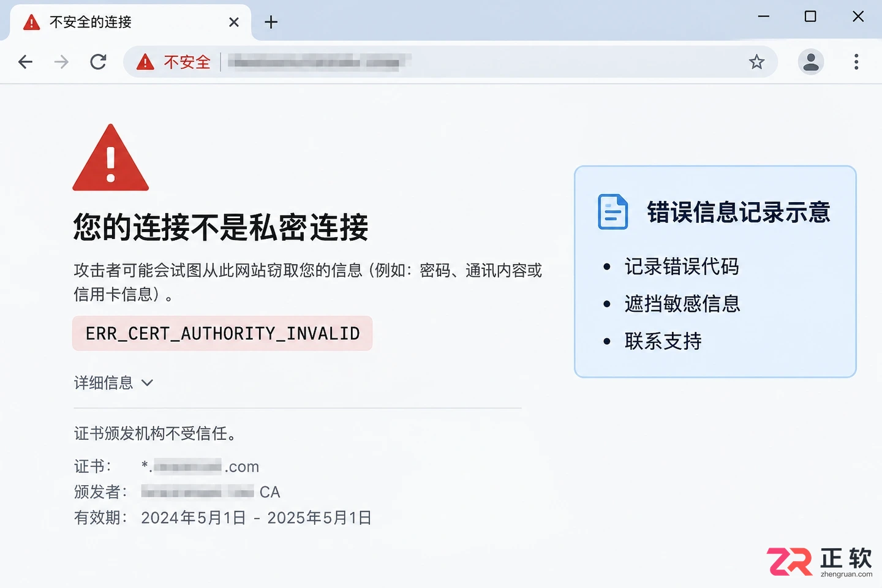Select the ERR_CERT_AUTHORITY_INVALID error code

222,333
